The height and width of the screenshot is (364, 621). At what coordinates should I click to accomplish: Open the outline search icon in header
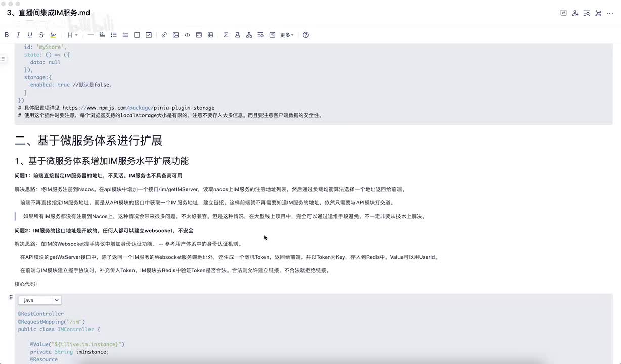pos(587,13)
